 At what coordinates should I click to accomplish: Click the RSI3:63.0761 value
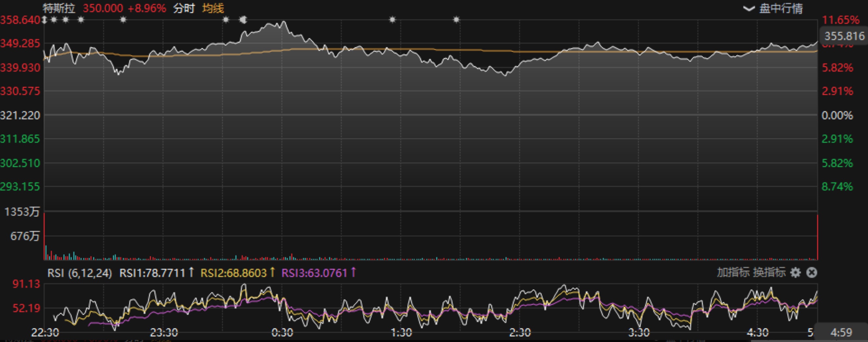point(314,273)
